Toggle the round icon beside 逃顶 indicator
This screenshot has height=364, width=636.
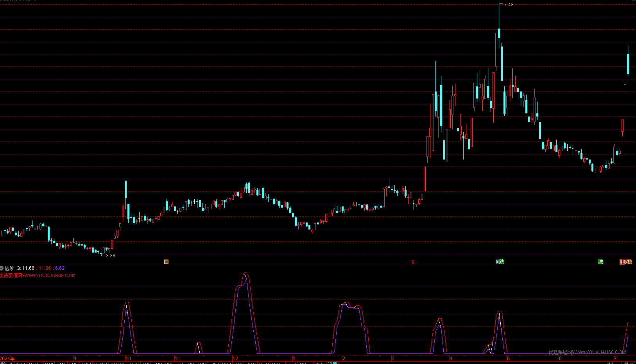(x=2, y=268)
